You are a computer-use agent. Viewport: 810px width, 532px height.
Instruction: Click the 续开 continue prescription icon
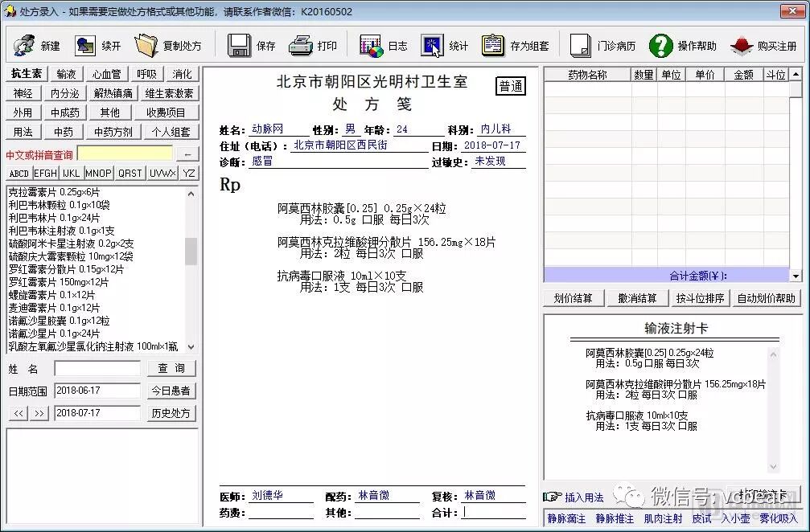pos(86,46)
